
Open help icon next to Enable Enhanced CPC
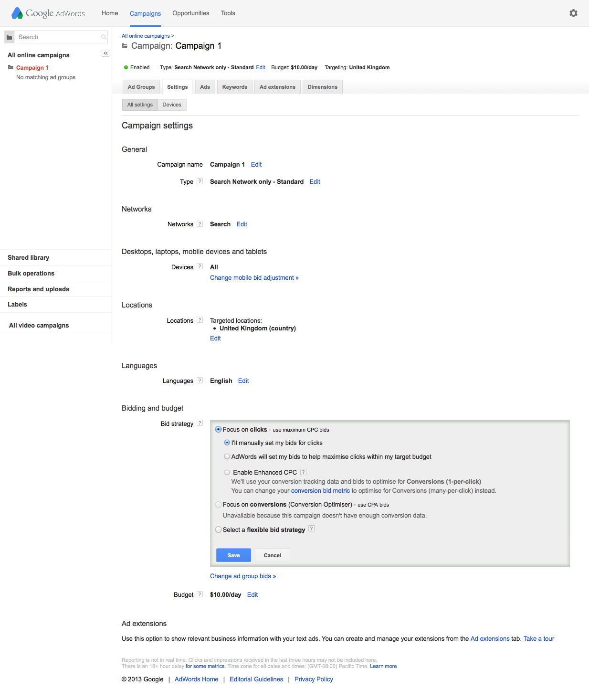pos(303,472)
